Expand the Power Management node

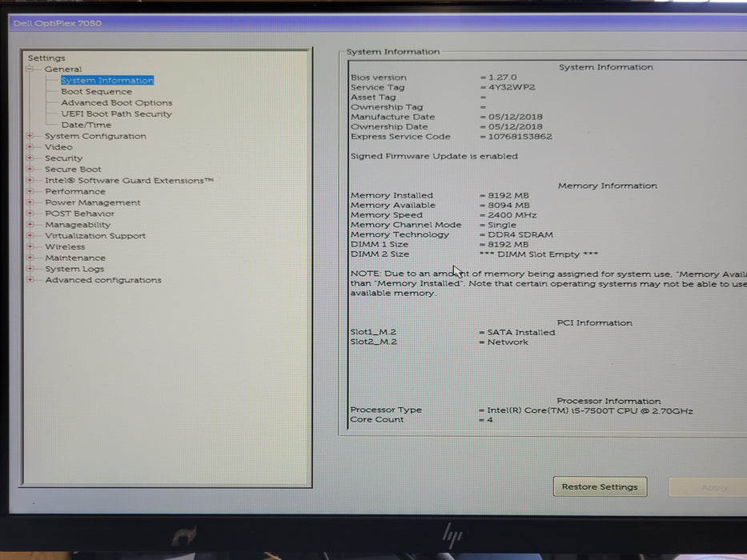30,202
